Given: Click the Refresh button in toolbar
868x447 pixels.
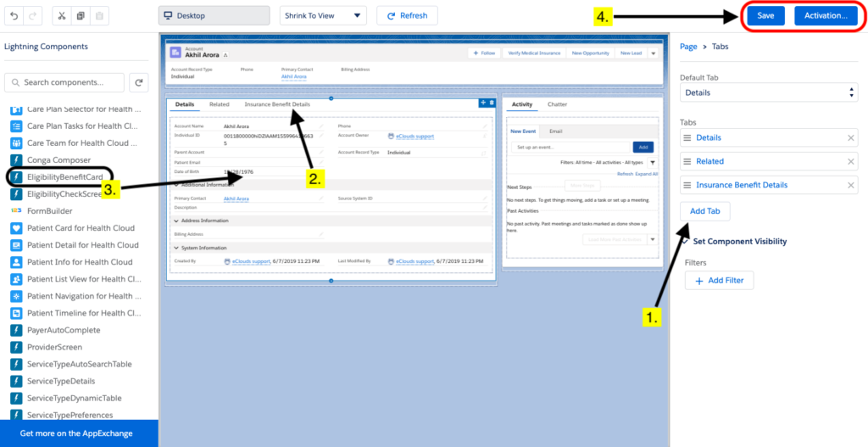Looking at the screenshot, I should click(407, 16).
